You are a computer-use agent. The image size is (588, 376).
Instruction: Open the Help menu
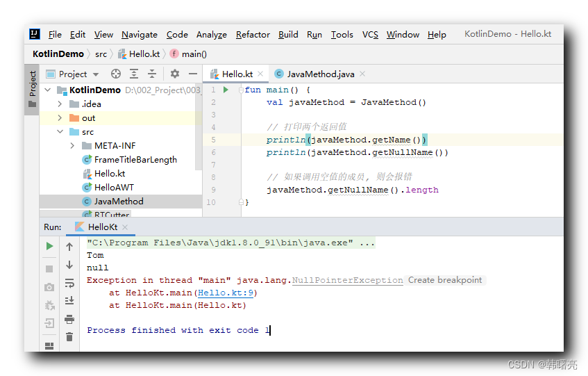pyautogui.click(x=437, y=35)
